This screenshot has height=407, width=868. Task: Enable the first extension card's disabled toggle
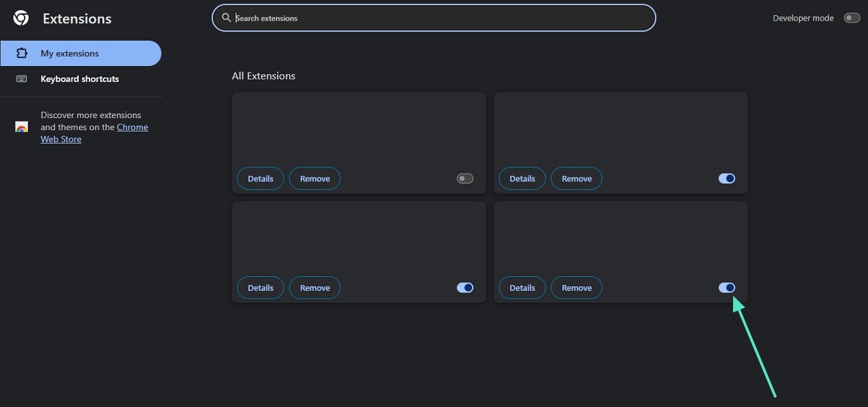point(465,178)
